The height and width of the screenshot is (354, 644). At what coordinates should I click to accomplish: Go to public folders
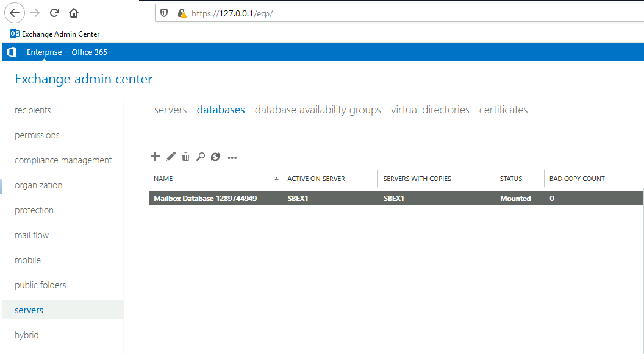(x=40, y=285)
